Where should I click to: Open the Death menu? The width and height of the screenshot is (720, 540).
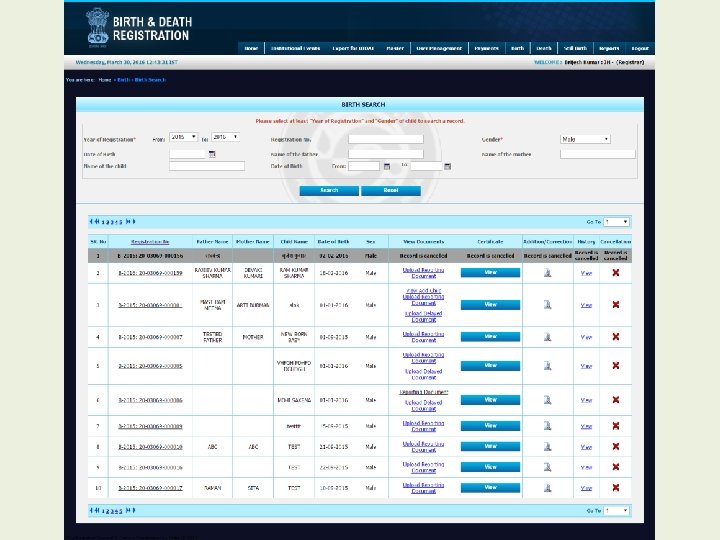544,48
